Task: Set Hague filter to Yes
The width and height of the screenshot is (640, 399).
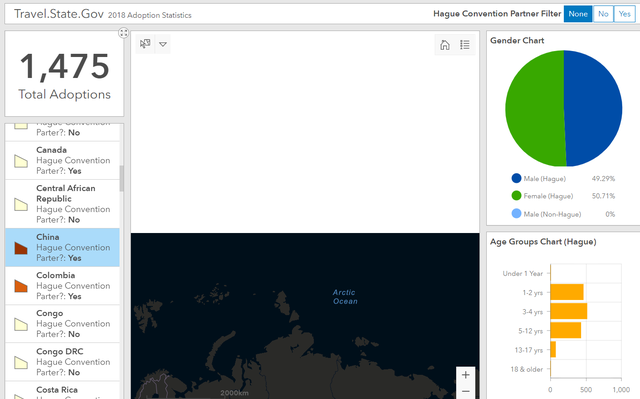Action: (625, 14)
